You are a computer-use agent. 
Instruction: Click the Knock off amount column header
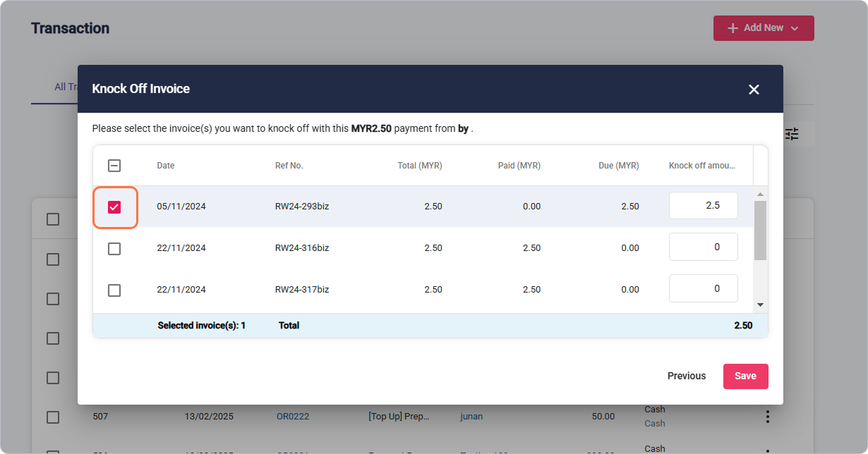[702, 166]
